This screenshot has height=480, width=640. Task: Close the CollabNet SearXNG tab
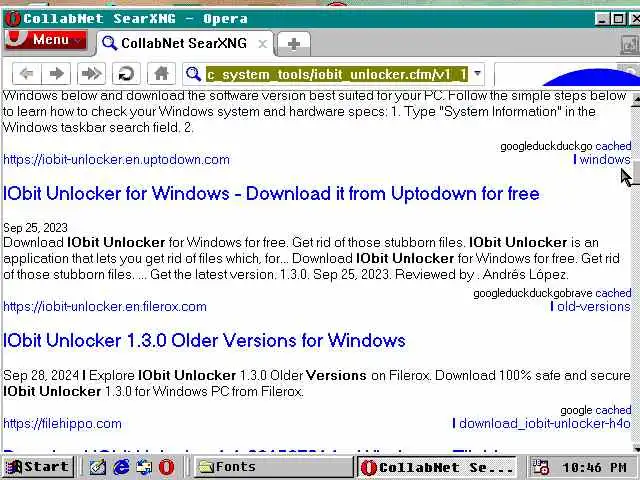(263, 44)
